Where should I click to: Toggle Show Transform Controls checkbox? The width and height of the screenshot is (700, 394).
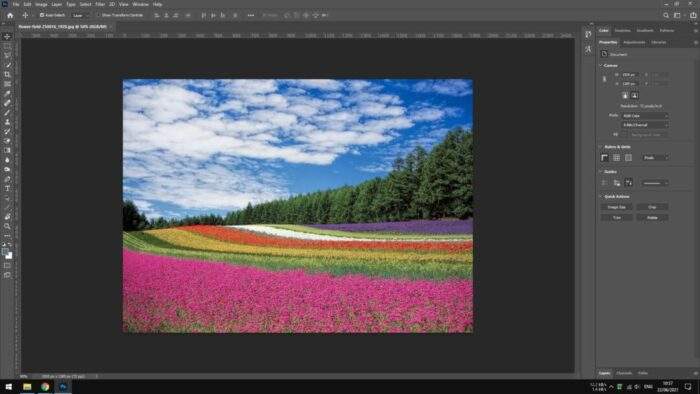point(98,15)
